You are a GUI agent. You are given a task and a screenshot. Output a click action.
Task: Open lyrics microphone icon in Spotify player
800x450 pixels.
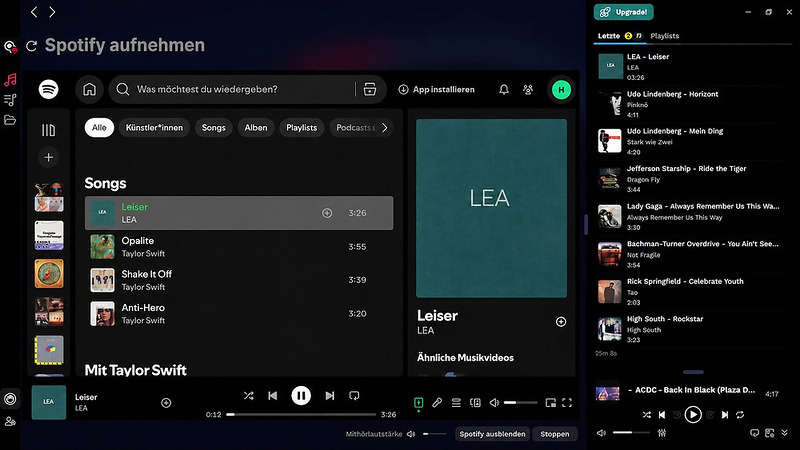coord(437,403)
